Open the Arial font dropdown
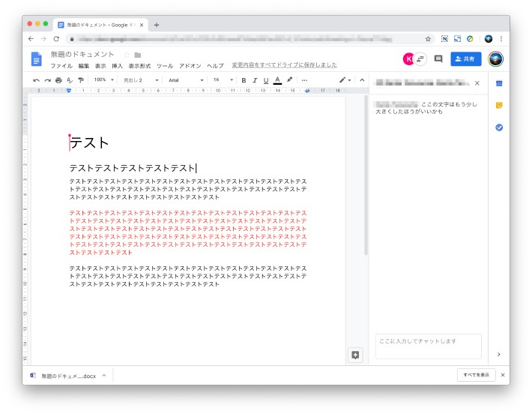This screenshot has height=414, width=532. click(186, 80)
